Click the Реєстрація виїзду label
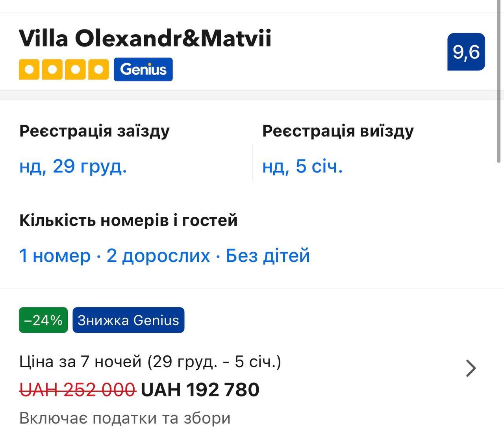504x433 pixels. [338, 131]
